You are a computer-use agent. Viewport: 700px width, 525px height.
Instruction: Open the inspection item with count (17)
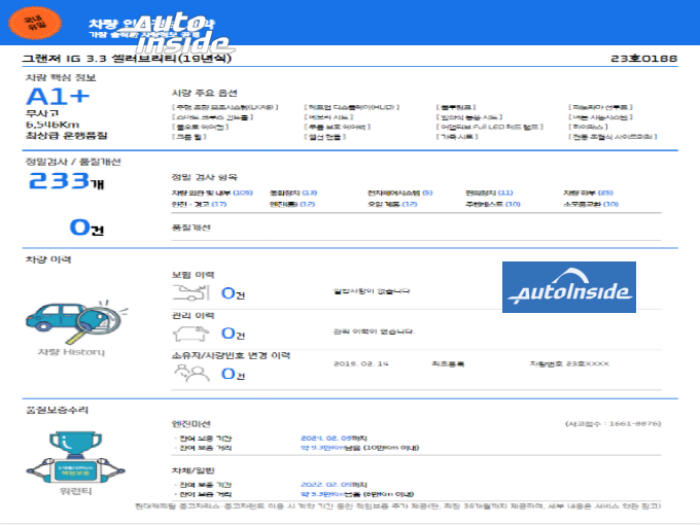199,204
